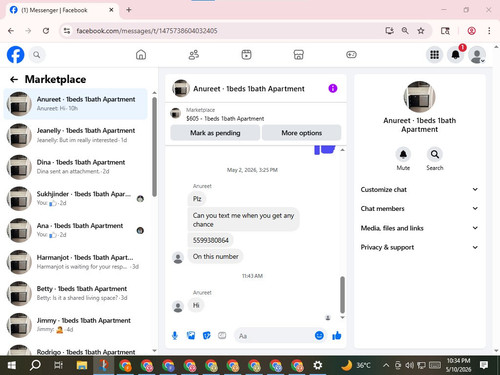500x375 pixels.
Task: Open Jimmy conversation in the list
Action: pyautogui.click(x=75, y=325)
